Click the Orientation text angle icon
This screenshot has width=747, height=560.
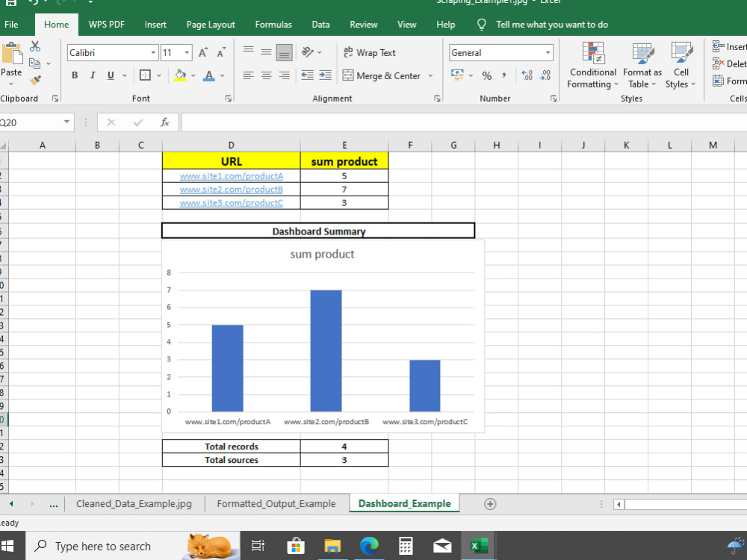click(x=307, y=52)
